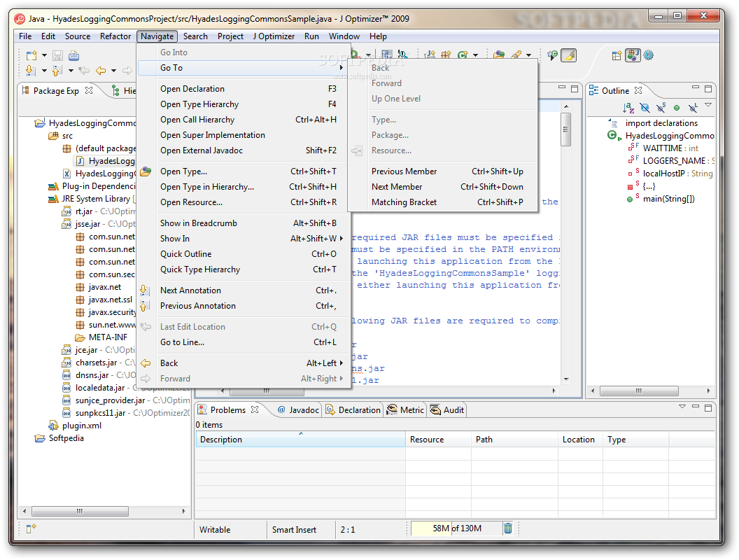The height and width of the screenshot is (560, 739).
Task: Open dropdown beside Previous Annotation icon
Action: (x=71, y=71)
